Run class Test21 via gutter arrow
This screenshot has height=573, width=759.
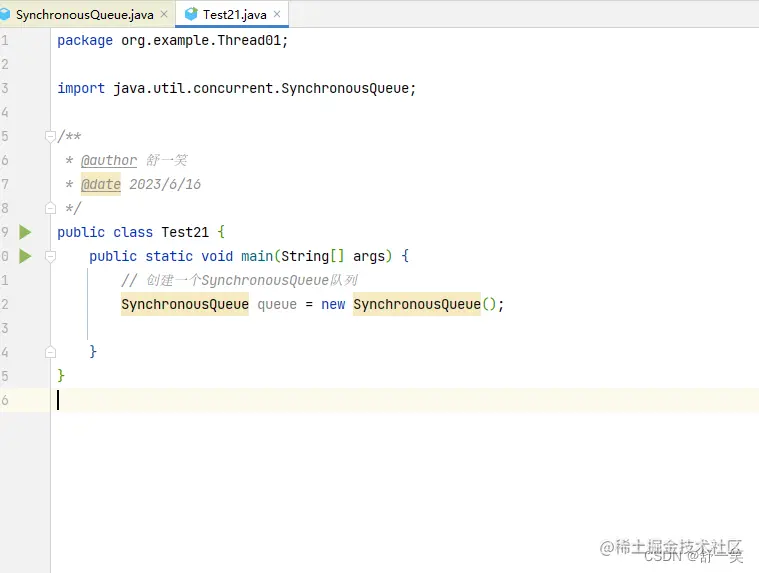(25, 232)
